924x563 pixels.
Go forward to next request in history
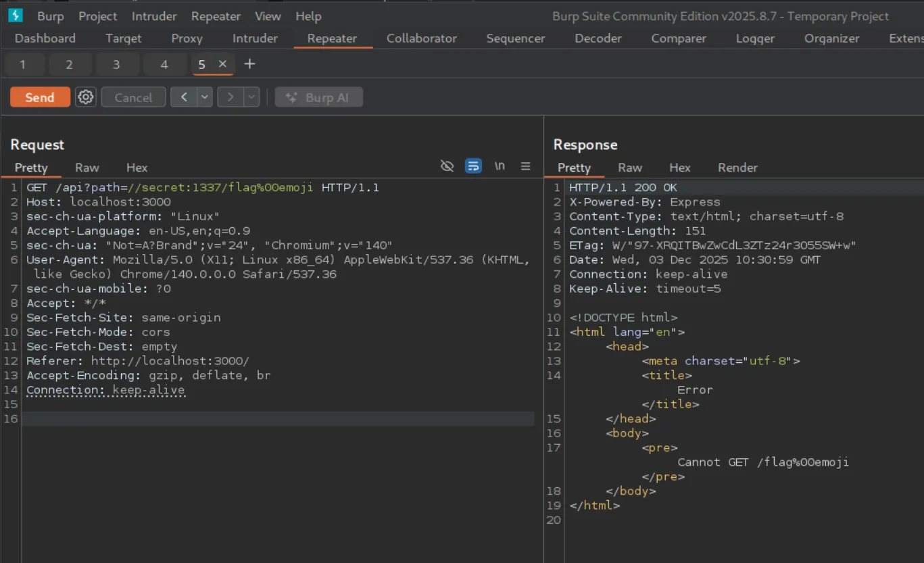[x=230, y=97]
